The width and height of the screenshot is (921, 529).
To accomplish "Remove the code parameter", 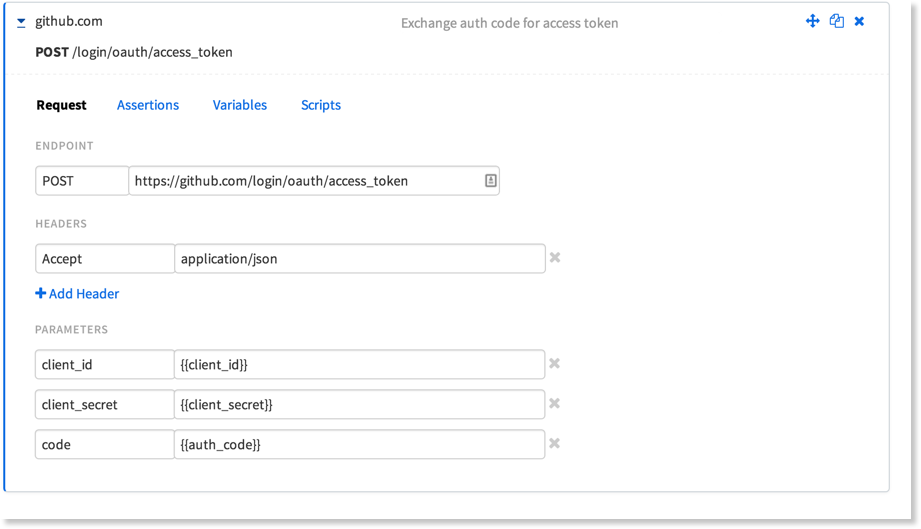I will point(554,443).
